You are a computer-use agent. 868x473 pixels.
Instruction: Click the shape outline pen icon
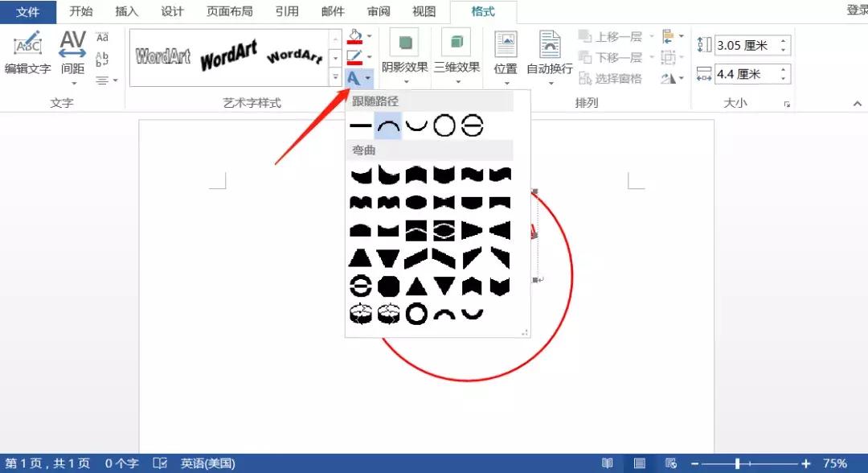pos(354,56)
